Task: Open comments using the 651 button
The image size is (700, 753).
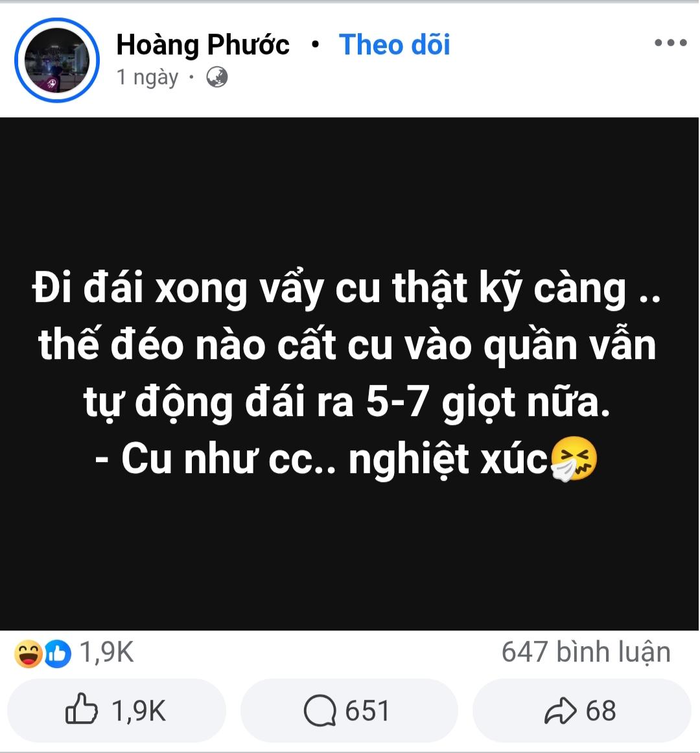Action: click(x=349, y=710)
